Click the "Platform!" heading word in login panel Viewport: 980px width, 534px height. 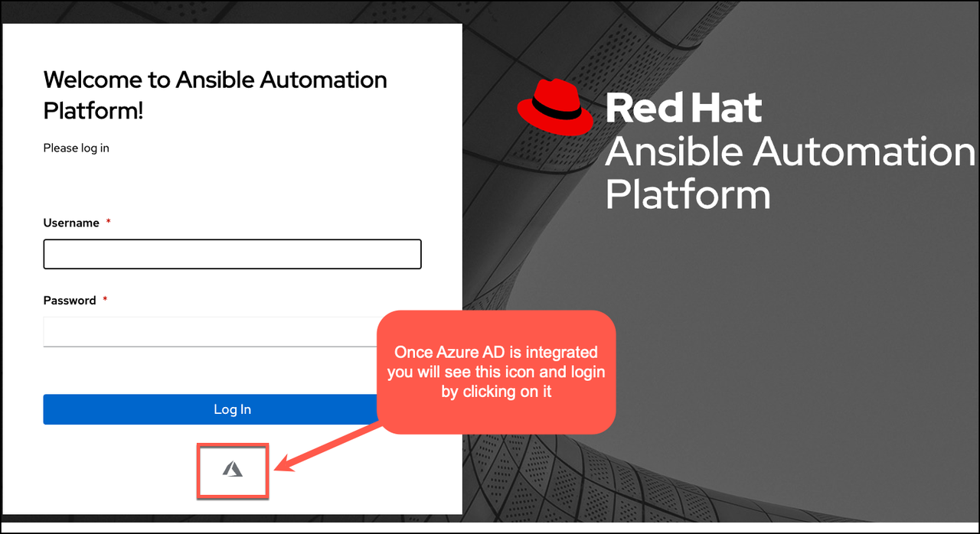(x=93, y=110)
